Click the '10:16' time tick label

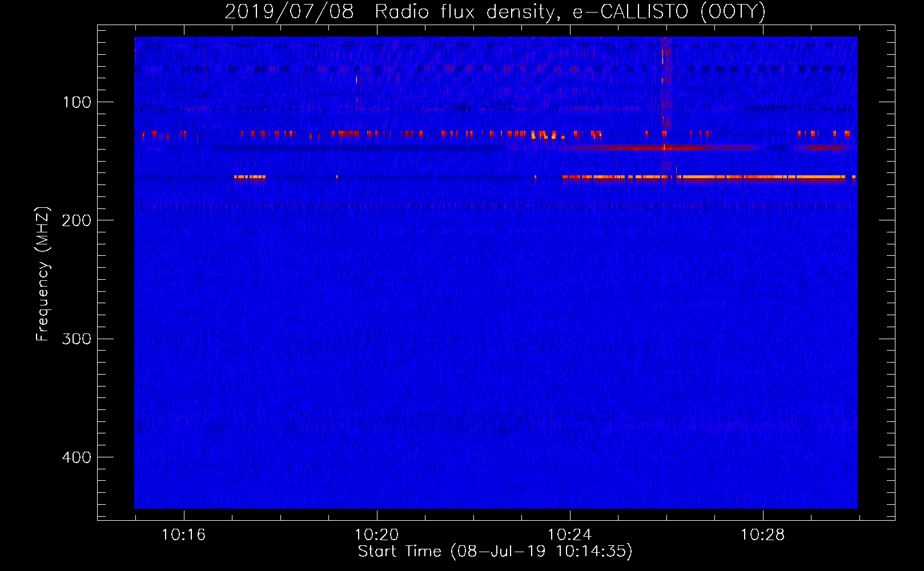183,534
